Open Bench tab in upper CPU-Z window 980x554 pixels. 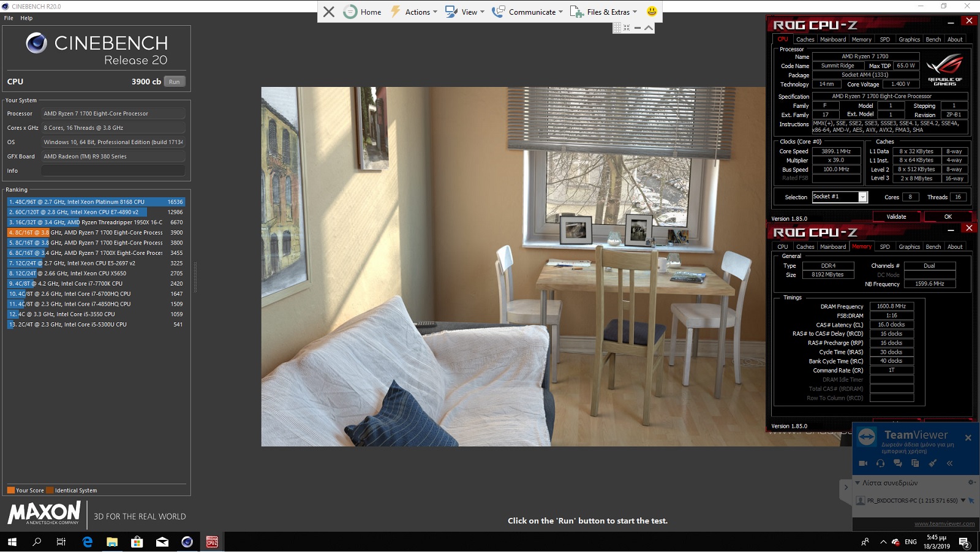pos(933,39)
